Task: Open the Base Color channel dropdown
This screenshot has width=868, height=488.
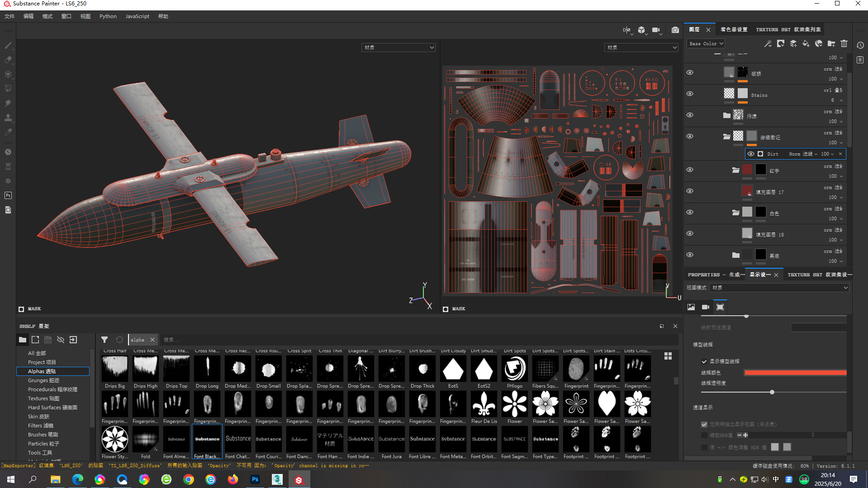Action: pyautogui.click(x=706, y=43)
